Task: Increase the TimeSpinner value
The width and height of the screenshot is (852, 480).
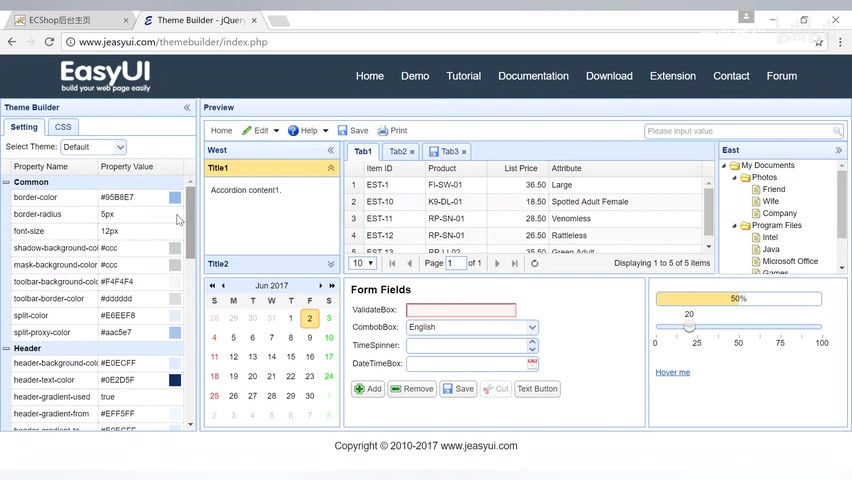Action: (532, 342)
